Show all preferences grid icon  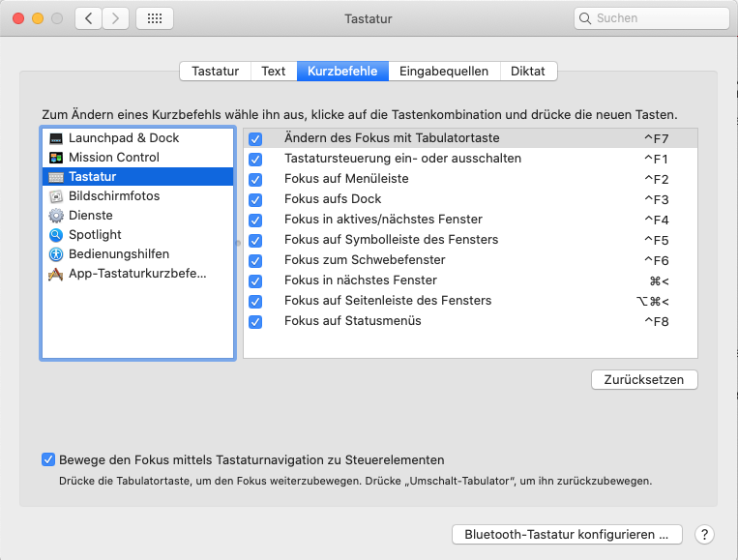155,18
